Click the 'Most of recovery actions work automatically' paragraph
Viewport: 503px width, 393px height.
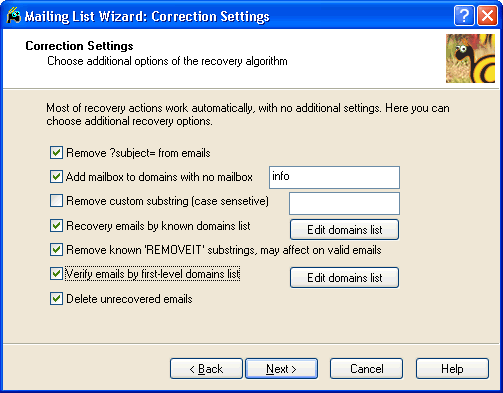[x=248, y=114]
